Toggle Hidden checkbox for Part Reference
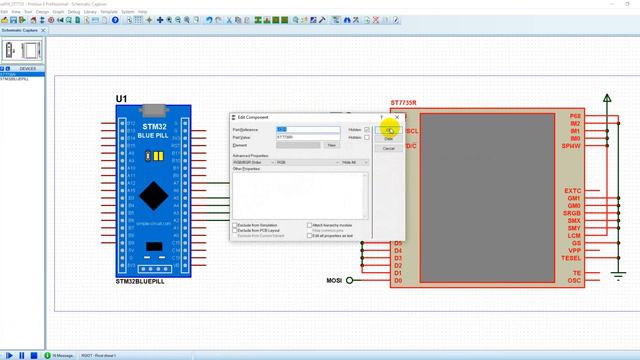The width and height of the screenshot is (640, 360). coord(367,130)
